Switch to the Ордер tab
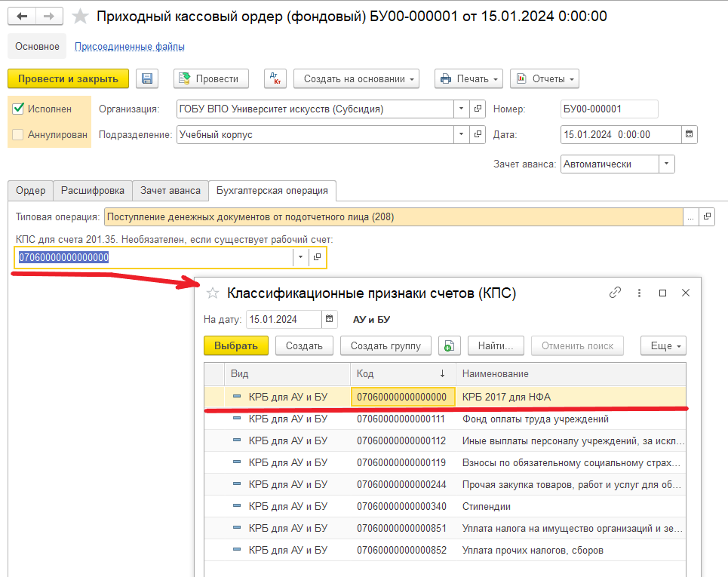728x577 pixels. [x=31, y=191]
